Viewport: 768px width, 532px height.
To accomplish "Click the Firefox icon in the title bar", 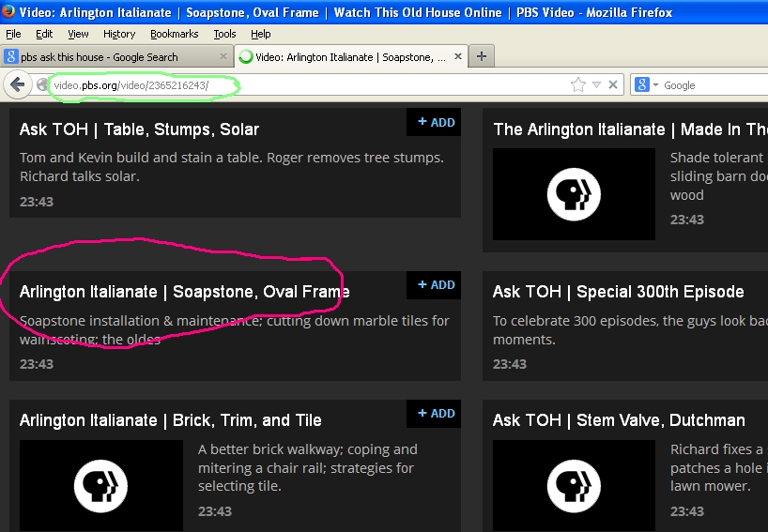I will [8, 10].
